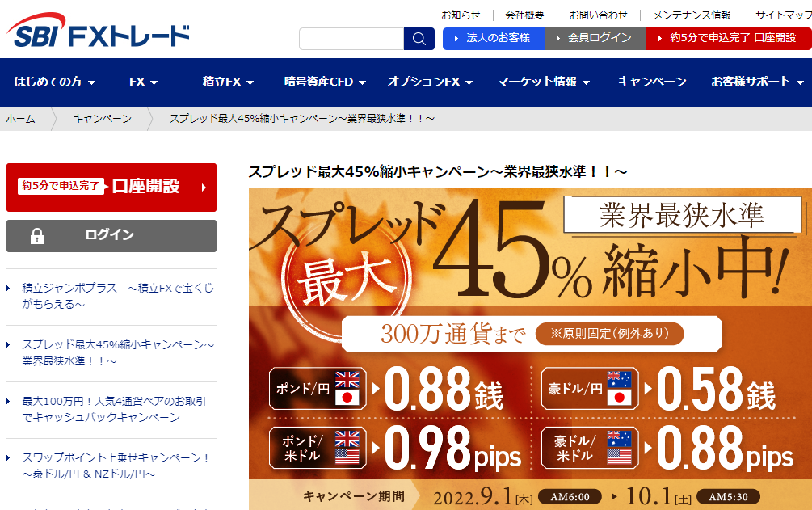The height and width of the screenshot is (510, 812).
Task: Click the SBI FXトレード logo
Action: click(x=98, y=31)
